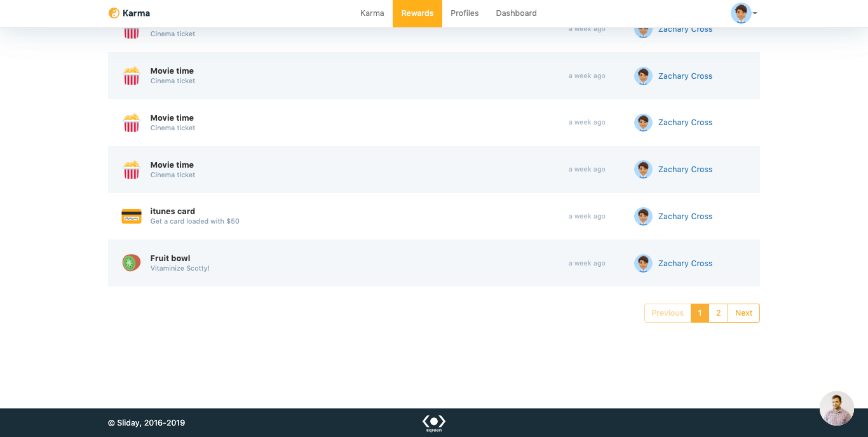The height and width of the screenshot is (437, 868).
Task: Select page 1 in pagination
Action: (700, 313)
